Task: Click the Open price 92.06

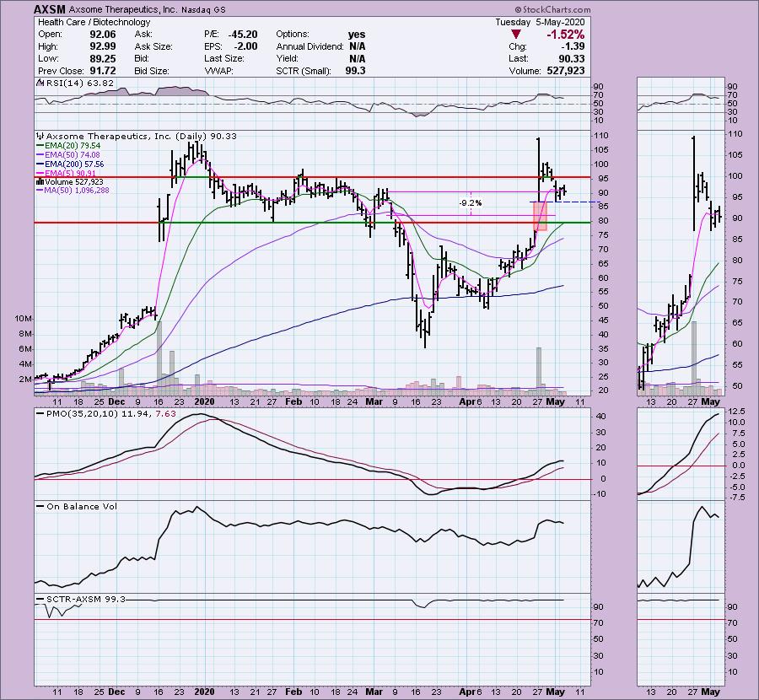Action: click(103, 35)
